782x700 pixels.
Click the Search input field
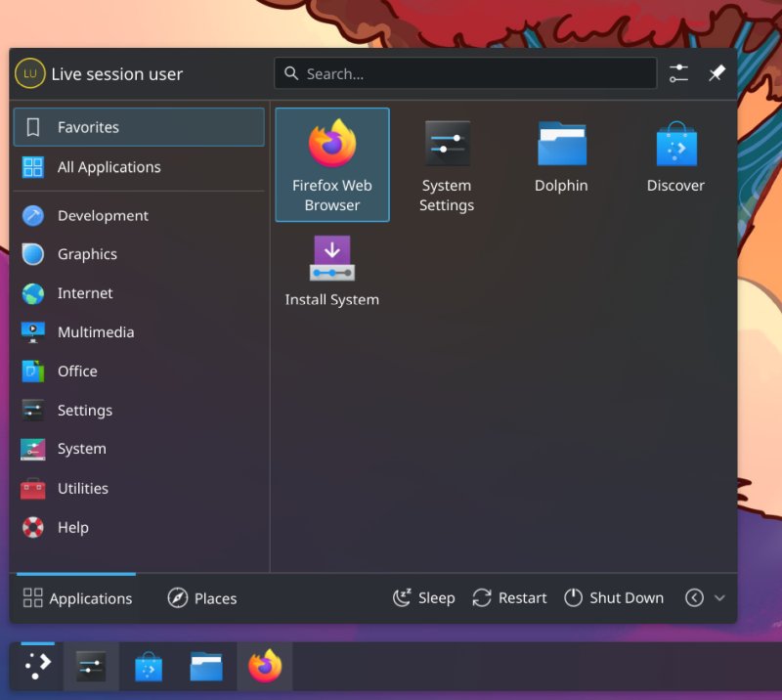point(465,73)
